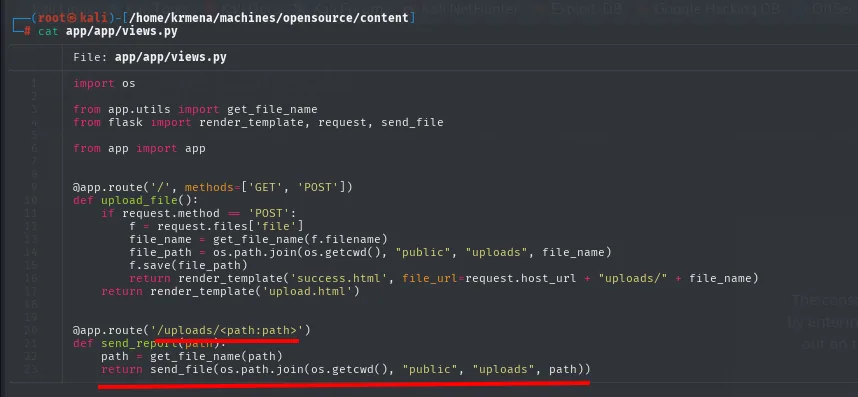Click the "if request.method == 'POST':" line
The image size is (858, 397).
click(198, 213)
